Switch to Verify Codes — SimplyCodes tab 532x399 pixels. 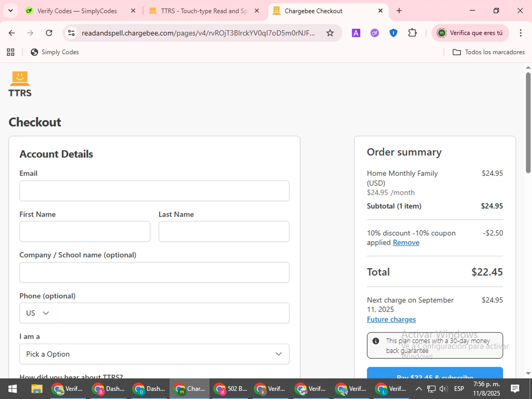point(76,11)
